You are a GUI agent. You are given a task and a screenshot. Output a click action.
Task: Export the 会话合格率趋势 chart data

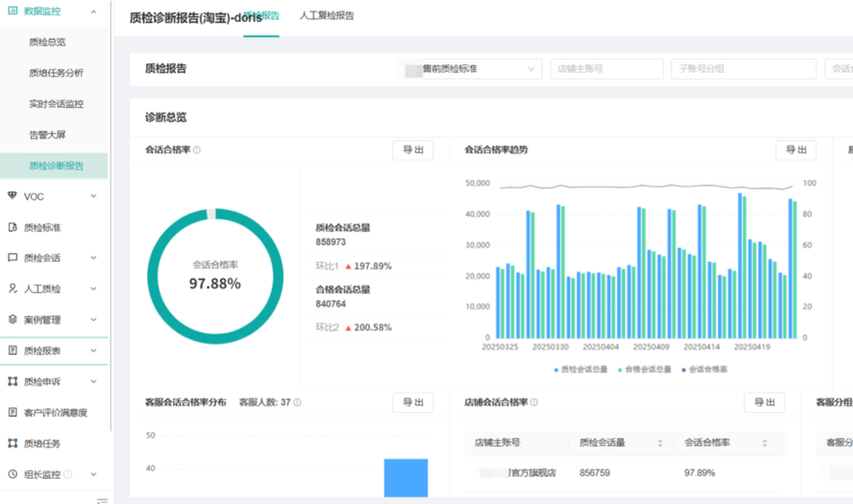[x=796, y=150]
